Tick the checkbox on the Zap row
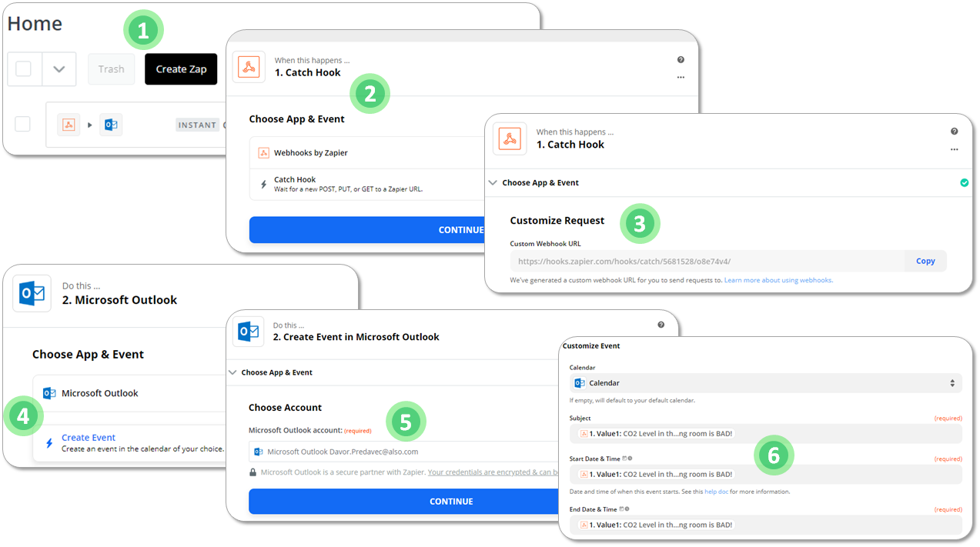This screenshot has width=980, height=547. click(x=23, y=125)
